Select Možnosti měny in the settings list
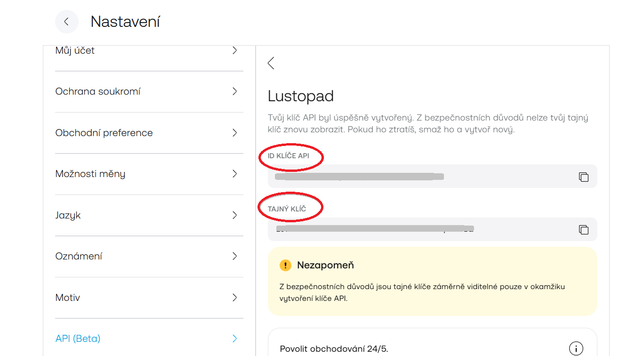 coord(90,174)
